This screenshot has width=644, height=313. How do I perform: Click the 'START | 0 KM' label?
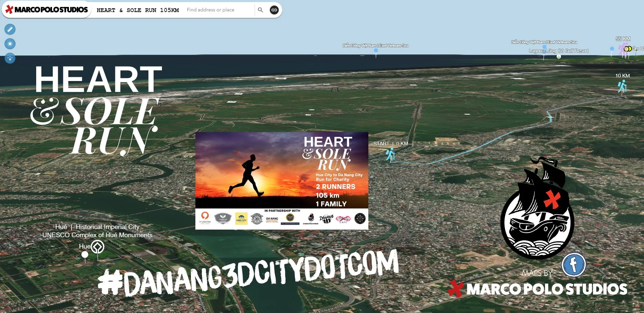pos(390,143)
